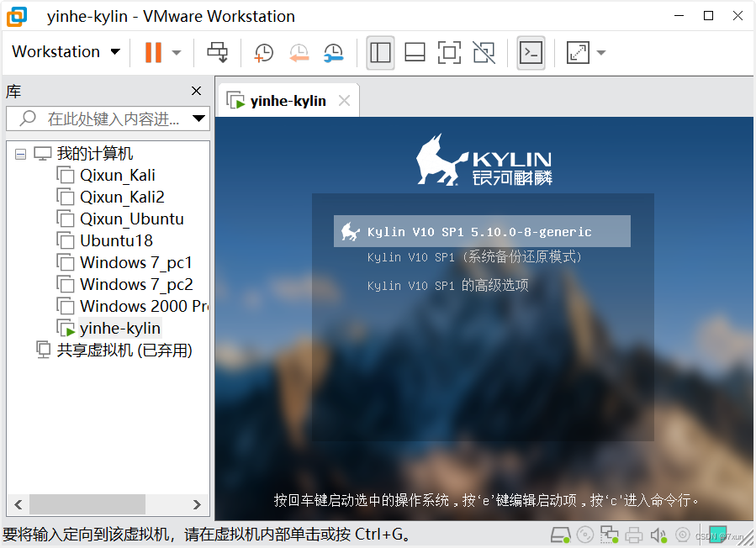Image resolution: width=756 pixels, height=548 pixels.
Task: Click the hard disk status icon
Action: pos(561,535)
